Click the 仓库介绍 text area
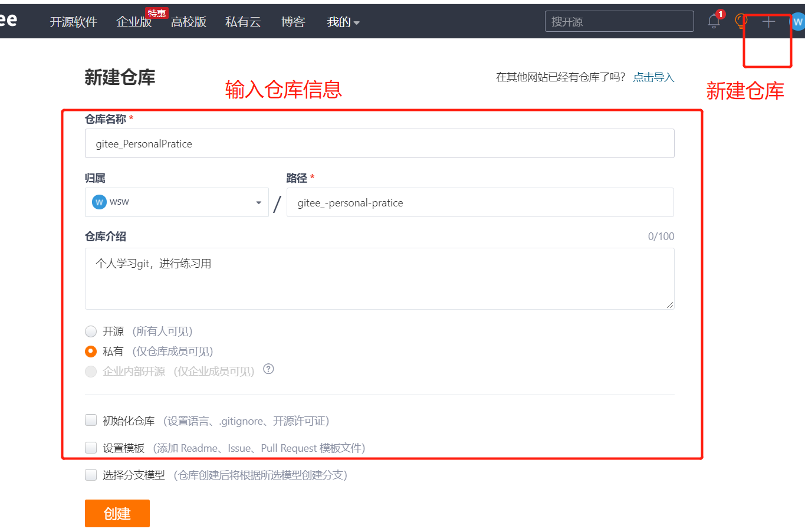The height and width of the screenshot is (532, 805). 380,278
